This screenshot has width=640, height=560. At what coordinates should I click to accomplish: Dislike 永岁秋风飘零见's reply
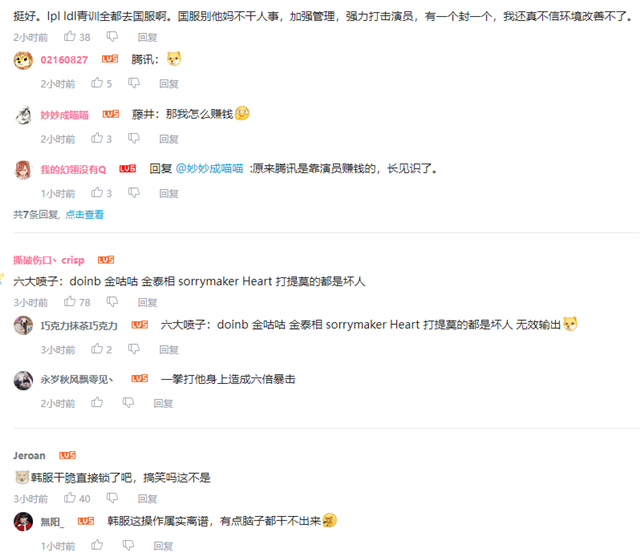coord(128,403)
